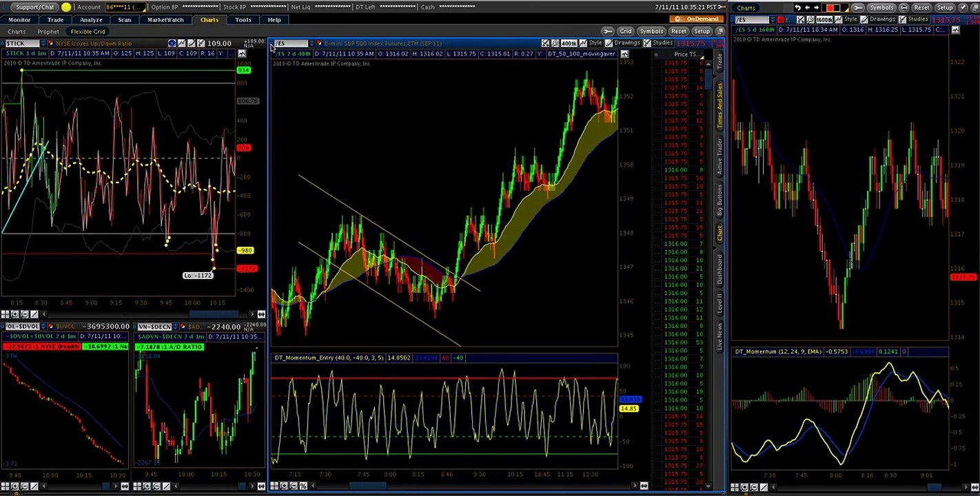Click the Grid button in main window
980x496 pixels.
(626, 31)
